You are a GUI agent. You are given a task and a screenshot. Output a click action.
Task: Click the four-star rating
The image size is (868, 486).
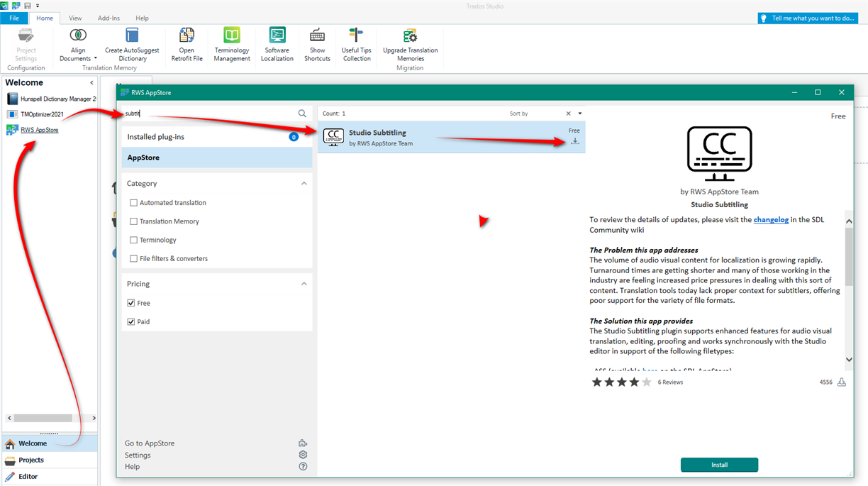coord(621,382)
